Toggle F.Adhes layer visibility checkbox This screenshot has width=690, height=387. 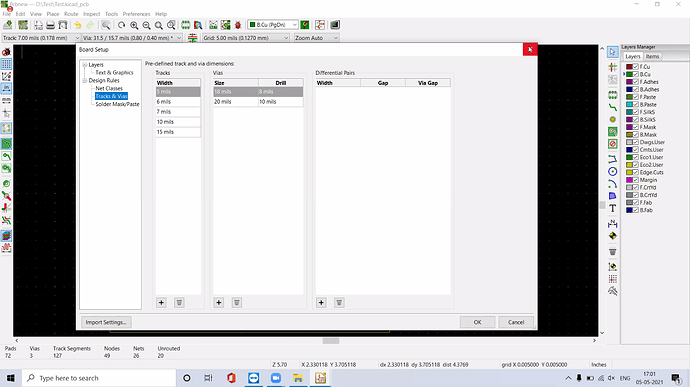[x=635, y=82]
